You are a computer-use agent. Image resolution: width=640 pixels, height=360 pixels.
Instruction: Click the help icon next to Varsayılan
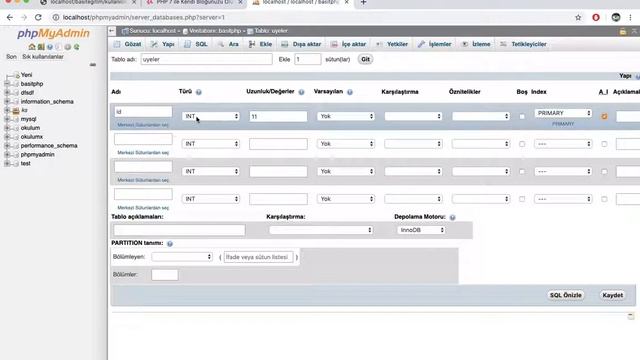350,92
